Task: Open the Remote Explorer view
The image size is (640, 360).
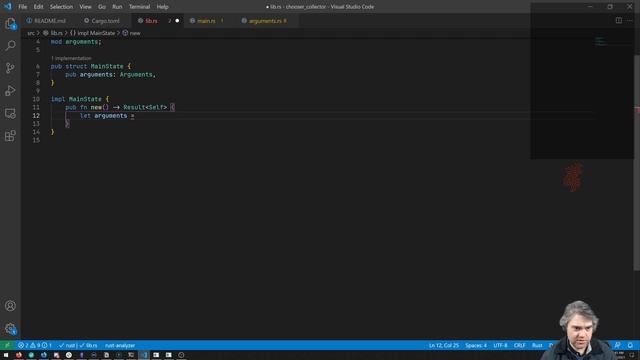Action: [10, 113]
